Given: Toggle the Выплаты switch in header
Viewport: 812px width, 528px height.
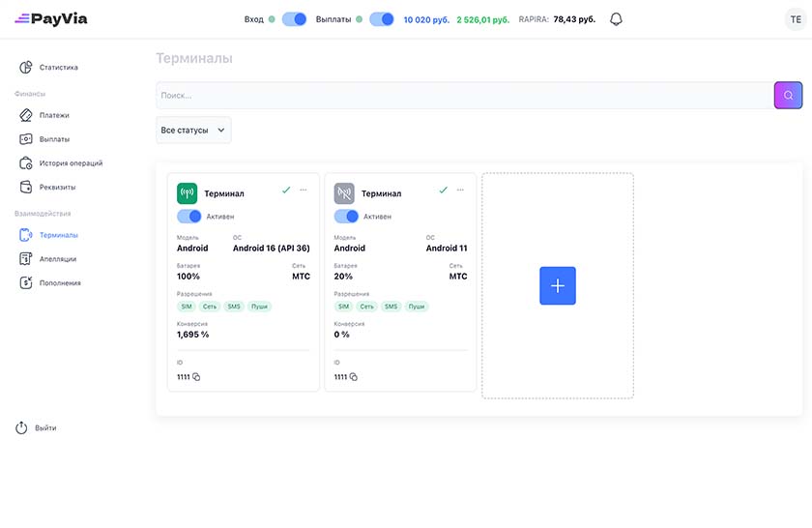Looking at the screenshot, I should pos(382,19).
